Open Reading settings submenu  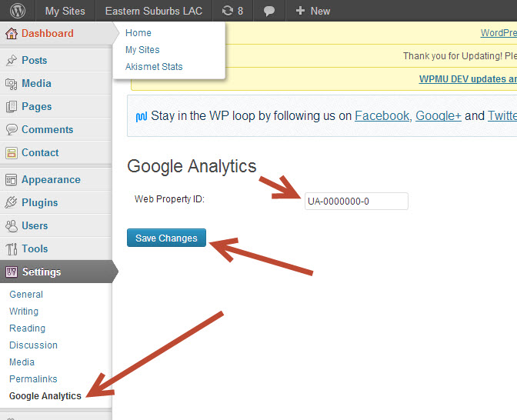point(28,328)
